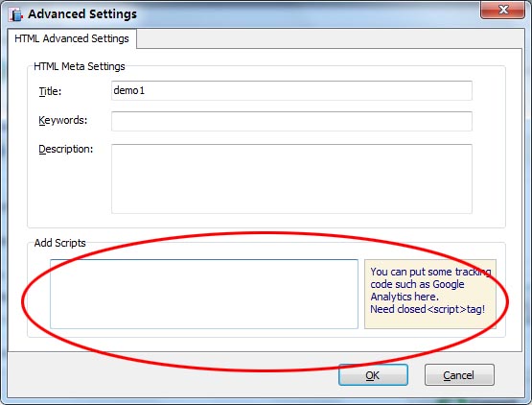The image size is (532, 405).
Task: Close the Advanced Settings dialog
Action: 503,10
